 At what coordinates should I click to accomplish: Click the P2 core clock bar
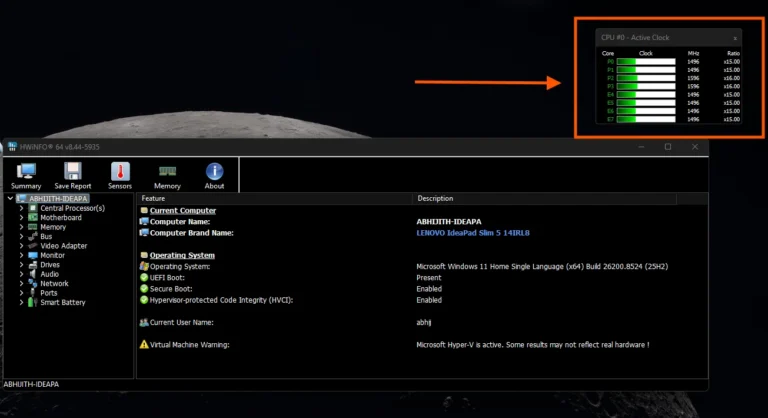[646, 78]
